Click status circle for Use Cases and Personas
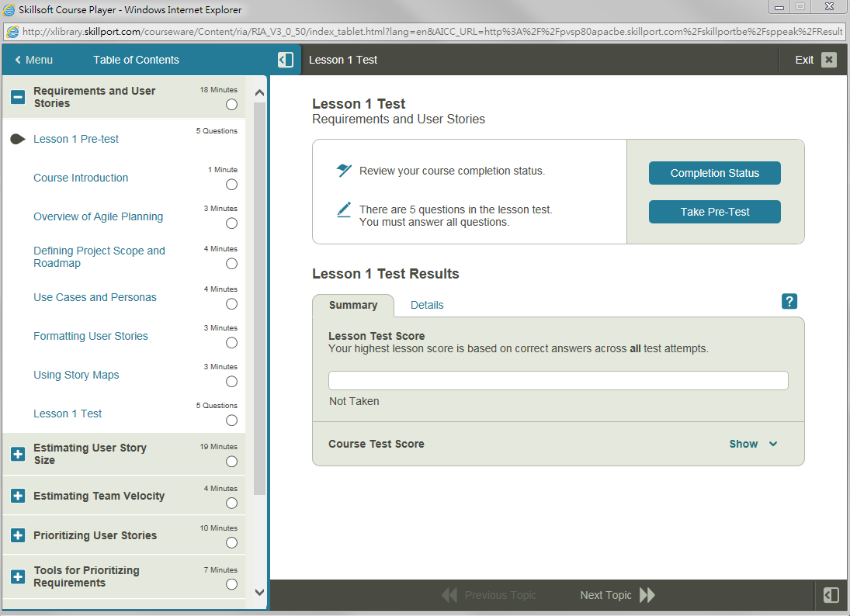The width and height of the screenshot is (850, 616). pos(231,304)
